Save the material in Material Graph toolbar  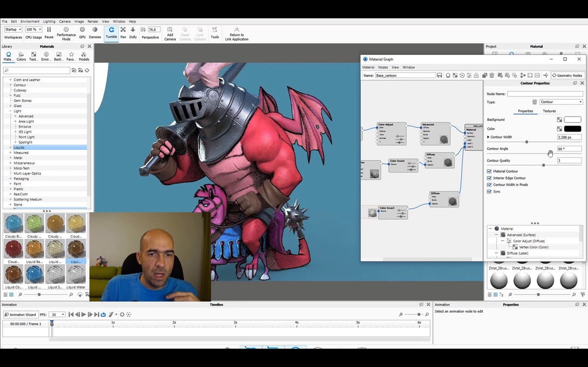[x=440, y=75]
